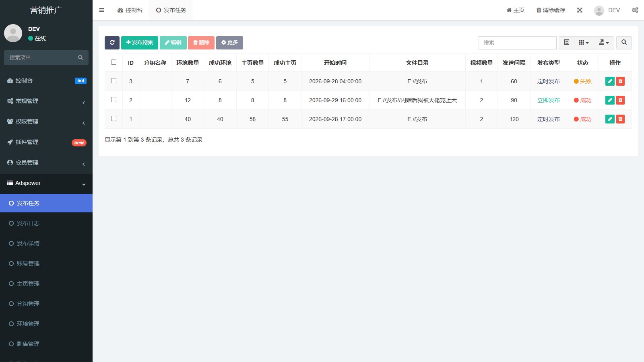This screenshot has width=644, height=362.
Task: Click edit pencil icon for row ID 3
Action: [x=610, y=81]
